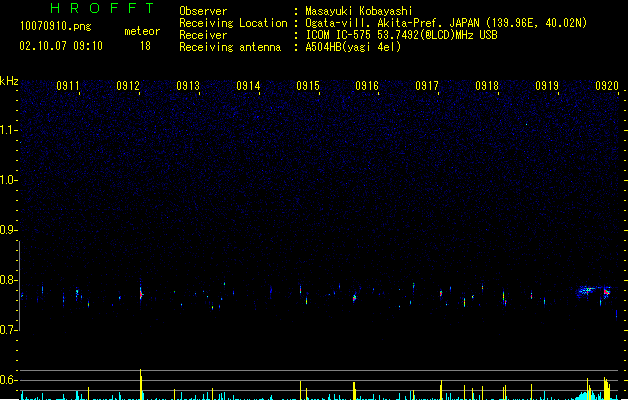This screenshot has height=400, width=629.
Task: Click observer name Masayuki Kobayashi
Action: (x=359, y=11)
